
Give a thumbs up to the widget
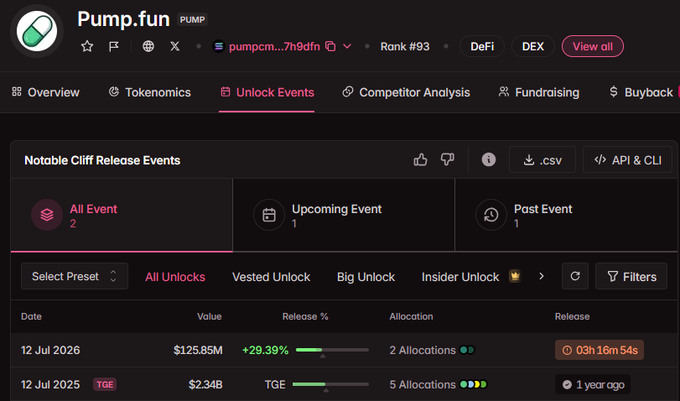tap(420, 160)
